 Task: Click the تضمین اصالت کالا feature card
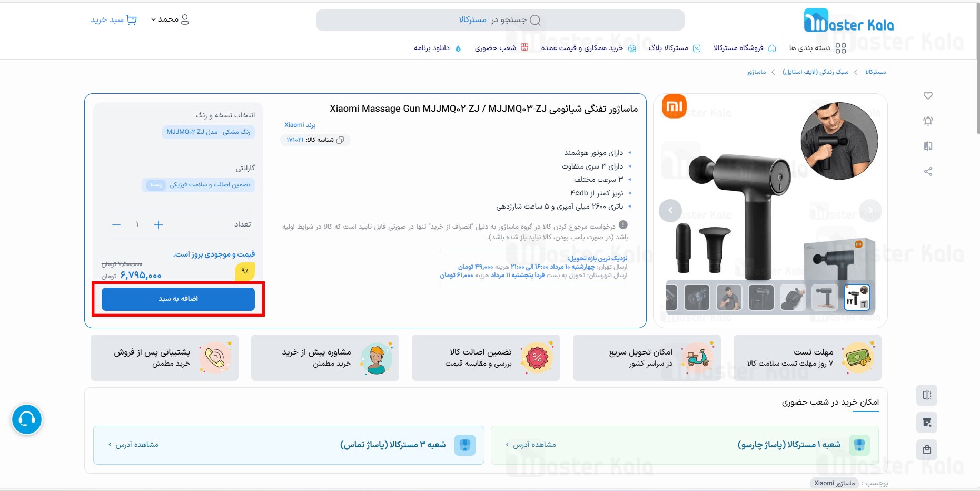click(486, 358)
